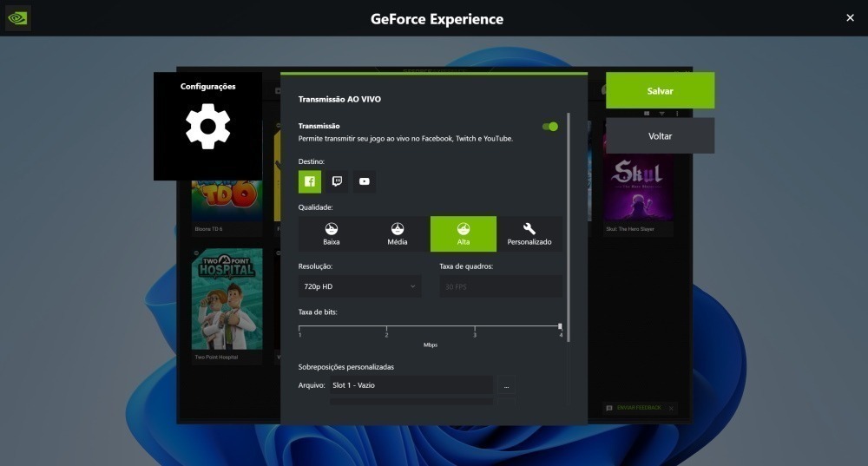Click Enviar Feedback link in background window
868x466 pixels.
[x=638, y=408]
